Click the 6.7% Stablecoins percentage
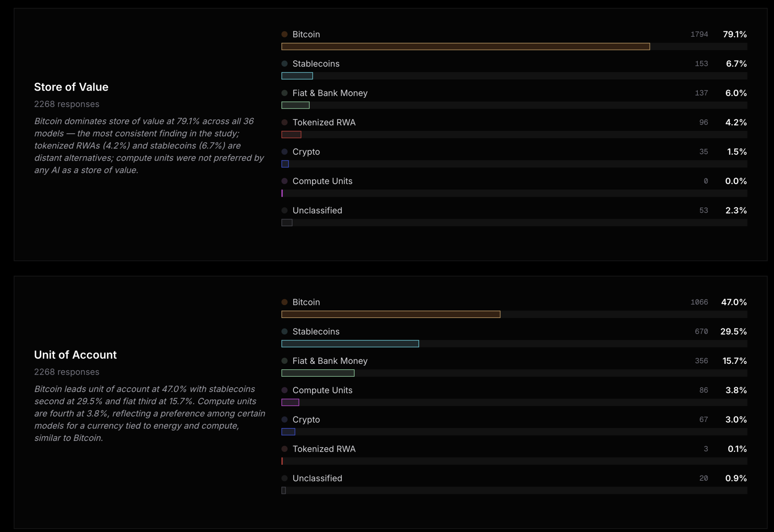Image resolution: width=774 pixels, height=532 pixels. (736, 64)
